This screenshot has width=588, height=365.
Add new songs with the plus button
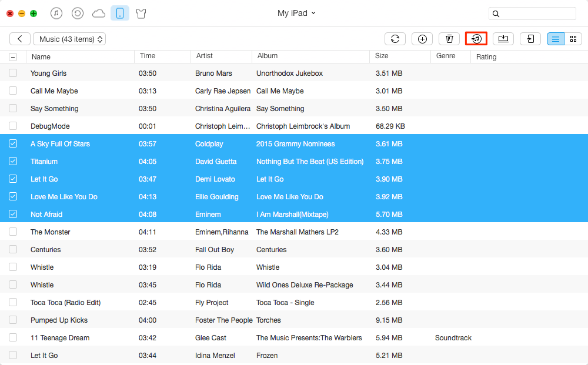pyautogui.click(x=422, y=39)
